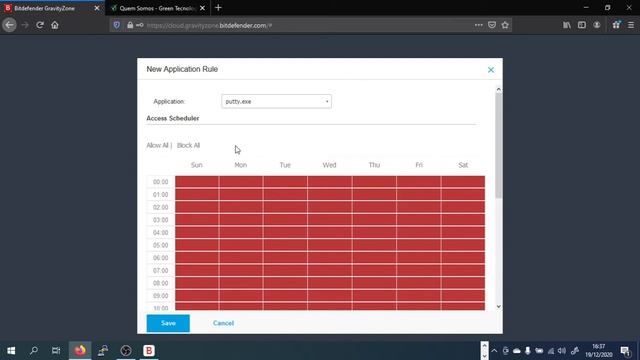Toggle the Monday 07:00 schedule cell

(241, 270)
